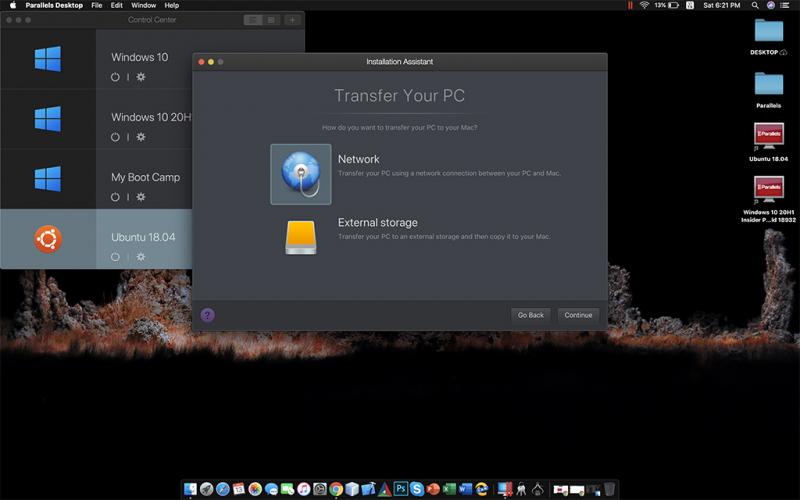Open Keychain Access in the Dock
This screenshot has width=800, height=500.
521,489
